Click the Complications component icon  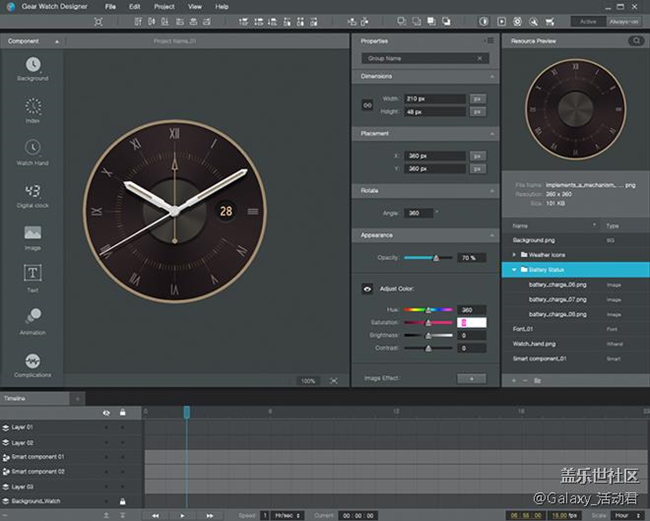point(32,360)
